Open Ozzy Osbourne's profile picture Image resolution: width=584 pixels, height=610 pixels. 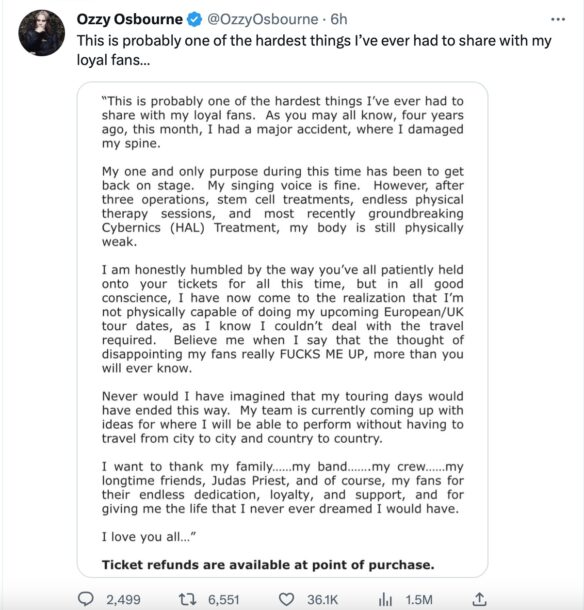pyautogui.click(x=42, y=33)
